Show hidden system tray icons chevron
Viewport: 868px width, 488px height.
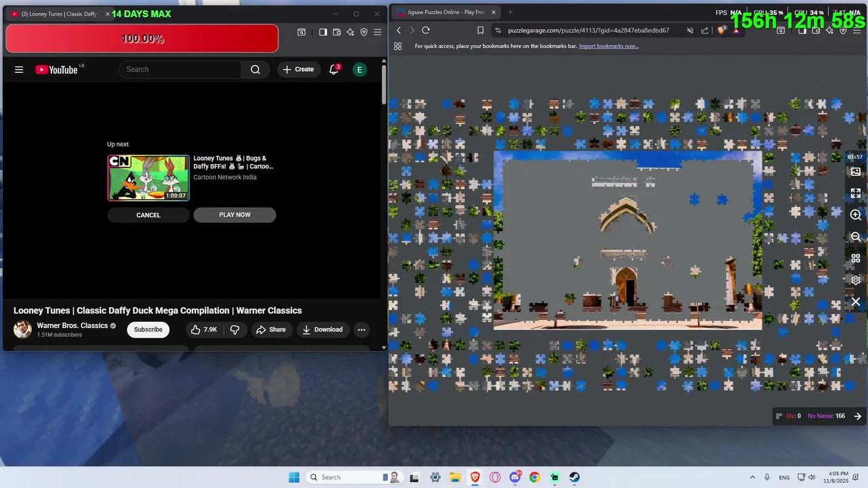coord(752,477)
